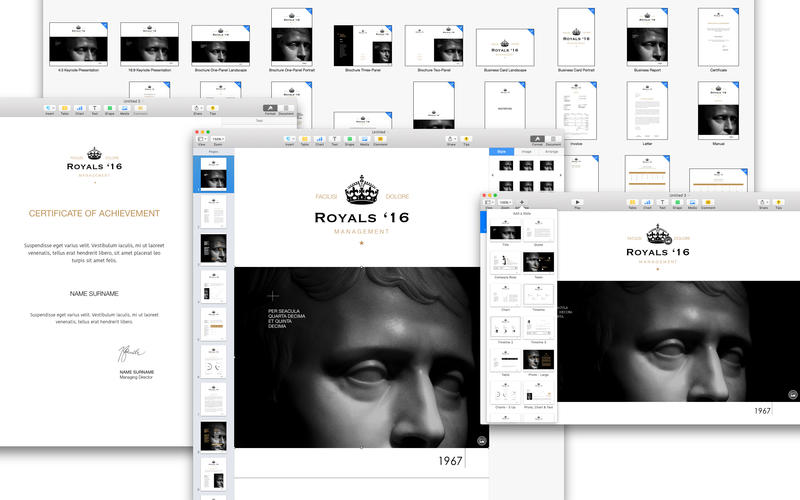Show previous image styles with left arrow
The width and height of the screenshot is (800, 500).
[492, 175]
